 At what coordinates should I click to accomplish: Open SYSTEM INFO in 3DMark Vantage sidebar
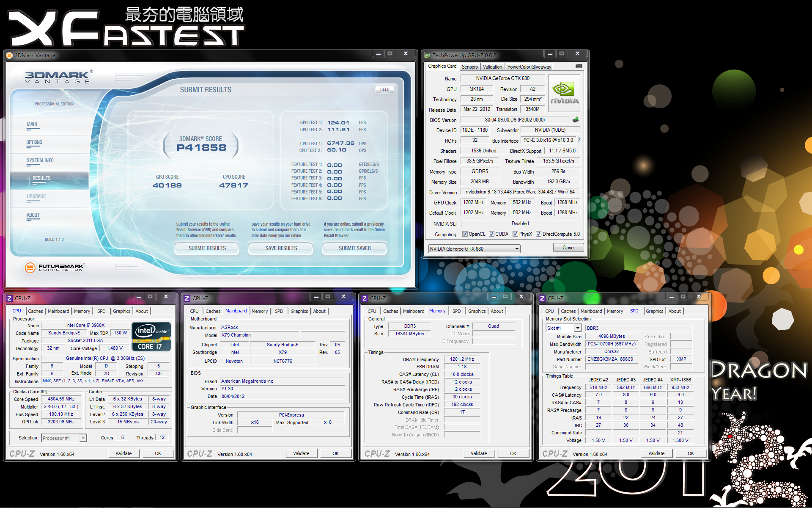pos(40,161)
